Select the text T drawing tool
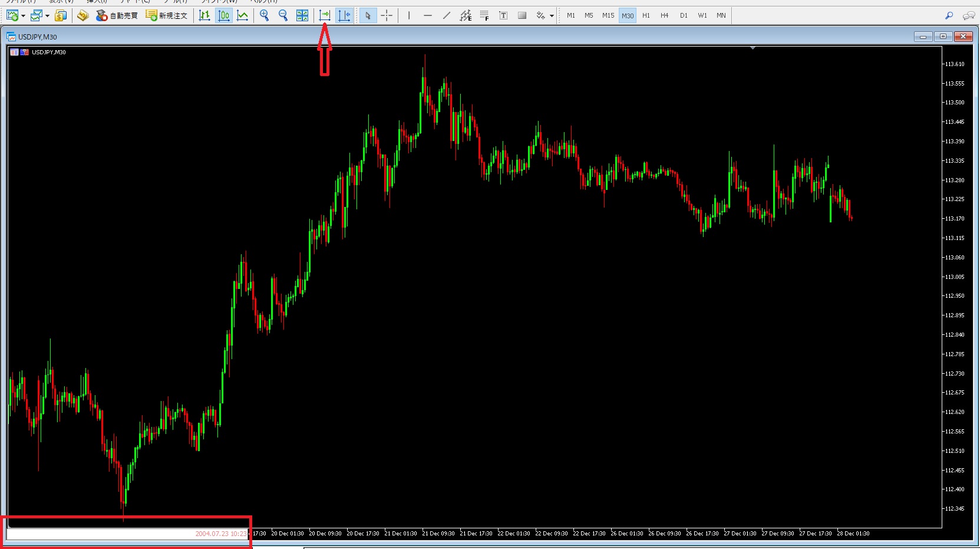This screenshot has width=980, height=549. (503, 15)
